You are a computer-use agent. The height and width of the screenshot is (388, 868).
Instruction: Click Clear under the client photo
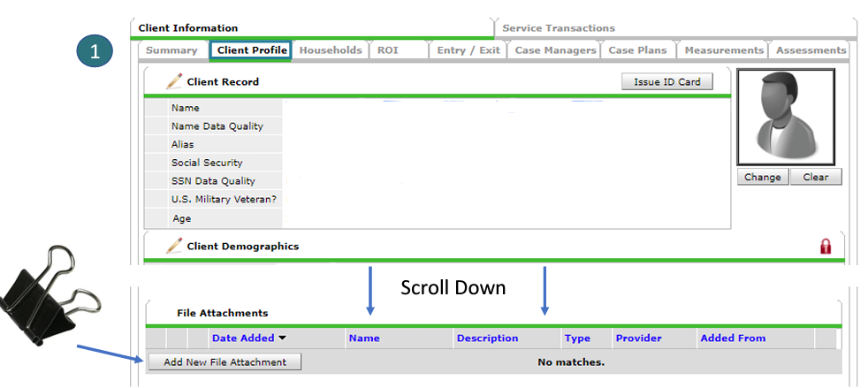pos(816,177)
